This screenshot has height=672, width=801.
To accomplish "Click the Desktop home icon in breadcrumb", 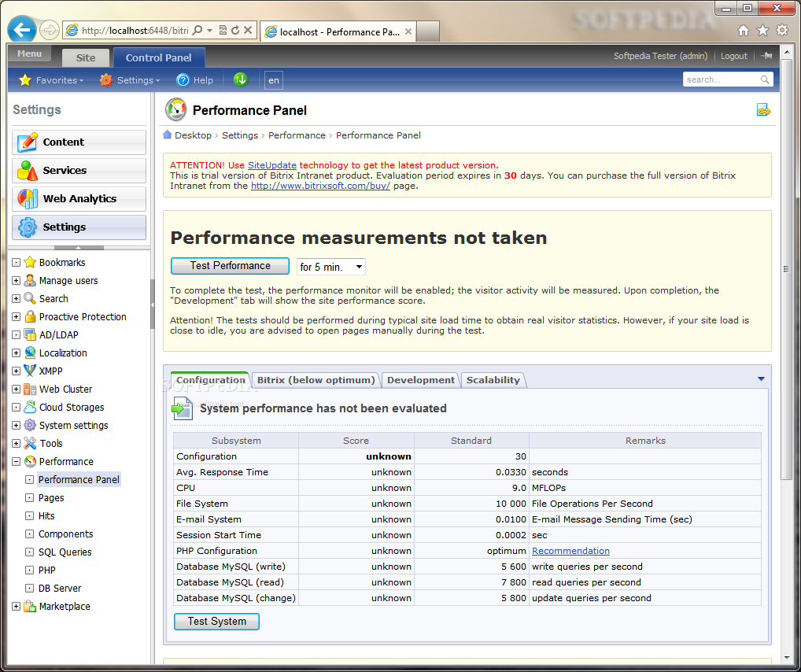I will (167, 135).
